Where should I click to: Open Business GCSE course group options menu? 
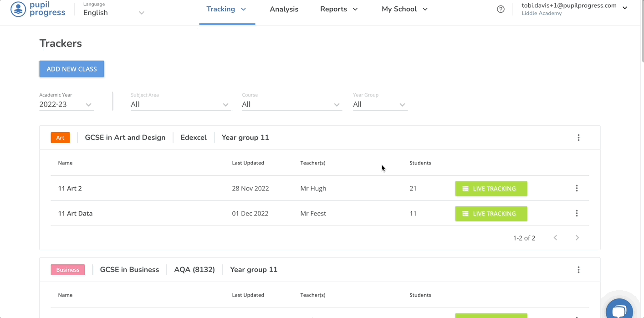pos(578,270)
